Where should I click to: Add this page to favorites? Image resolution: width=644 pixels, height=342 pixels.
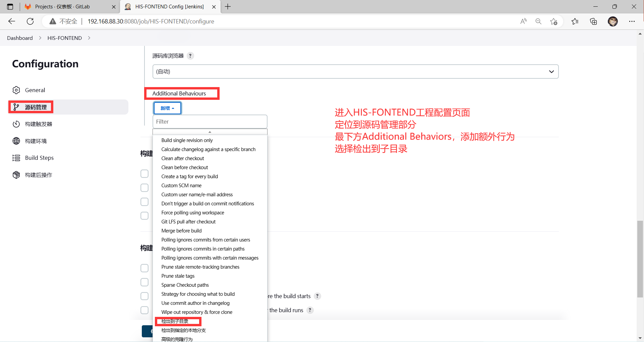pos(553,21)
